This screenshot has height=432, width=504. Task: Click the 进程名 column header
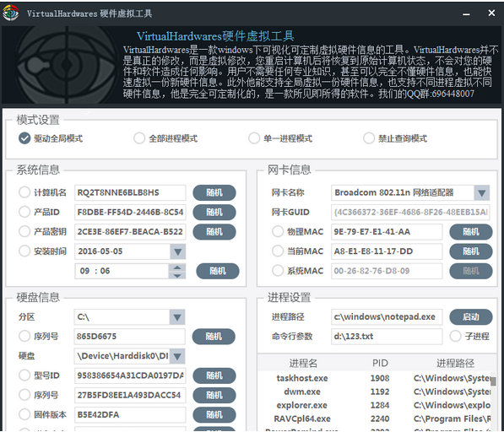pos(303,364)
